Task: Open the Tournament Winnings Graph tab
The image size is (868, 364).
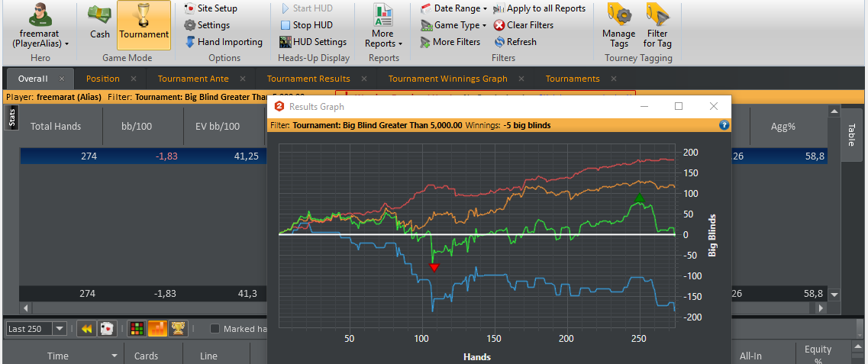Action: tap(448, 79)
